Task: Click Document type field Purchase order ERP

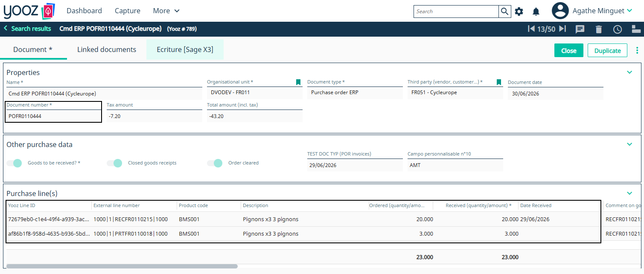Action: click(x=355, y=92)
